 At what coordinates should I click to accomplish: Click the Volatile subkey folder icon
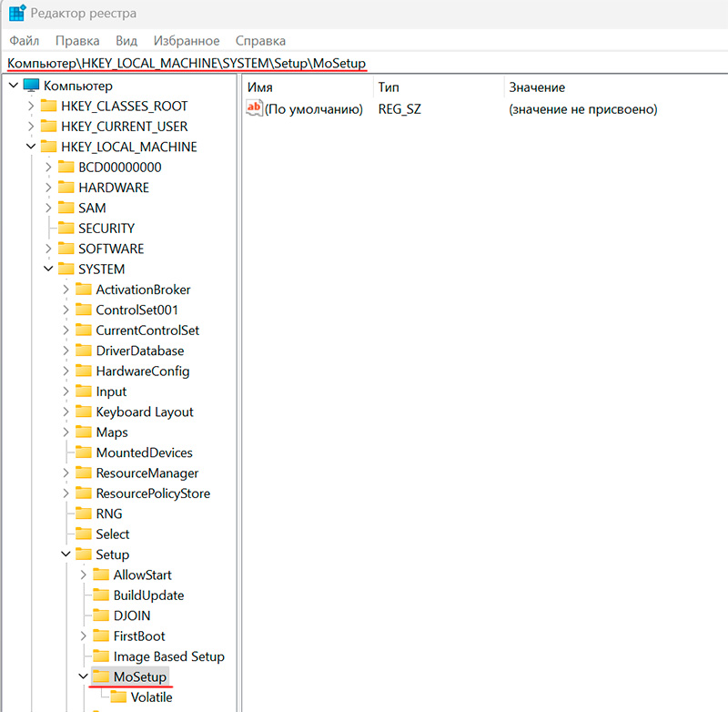[117, 697]
